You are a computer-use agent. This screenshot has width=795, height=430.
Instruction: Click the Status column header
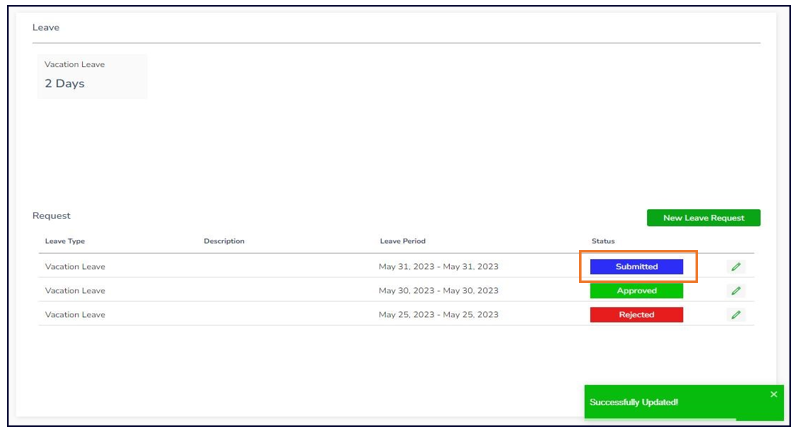pos(603,241)
